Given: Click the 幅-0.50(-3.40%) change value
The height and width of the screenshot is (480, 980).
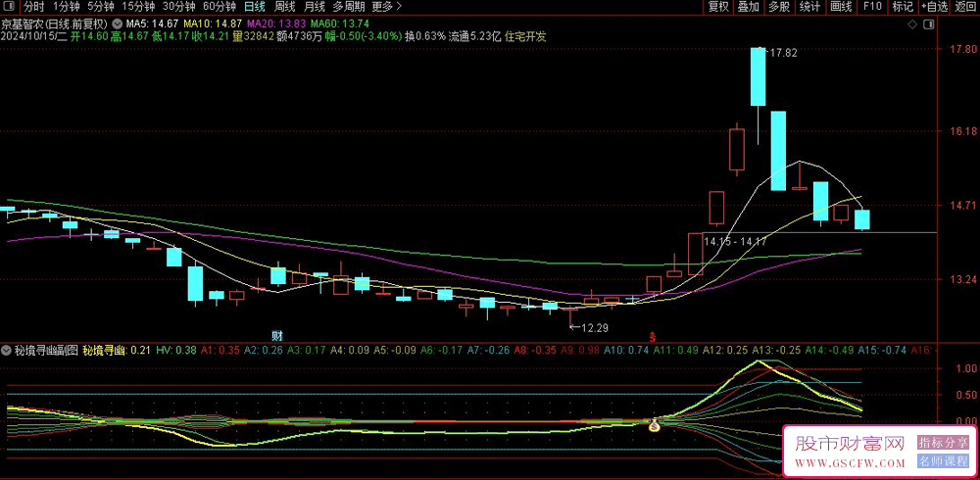Looking at the screenshot, I should coord(364,36).
